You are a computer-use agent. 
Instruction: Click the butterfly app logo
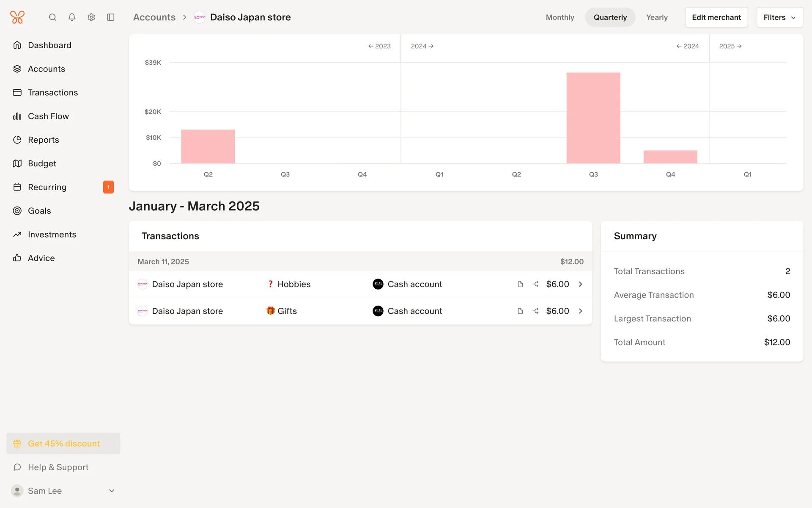click(17, 17)
